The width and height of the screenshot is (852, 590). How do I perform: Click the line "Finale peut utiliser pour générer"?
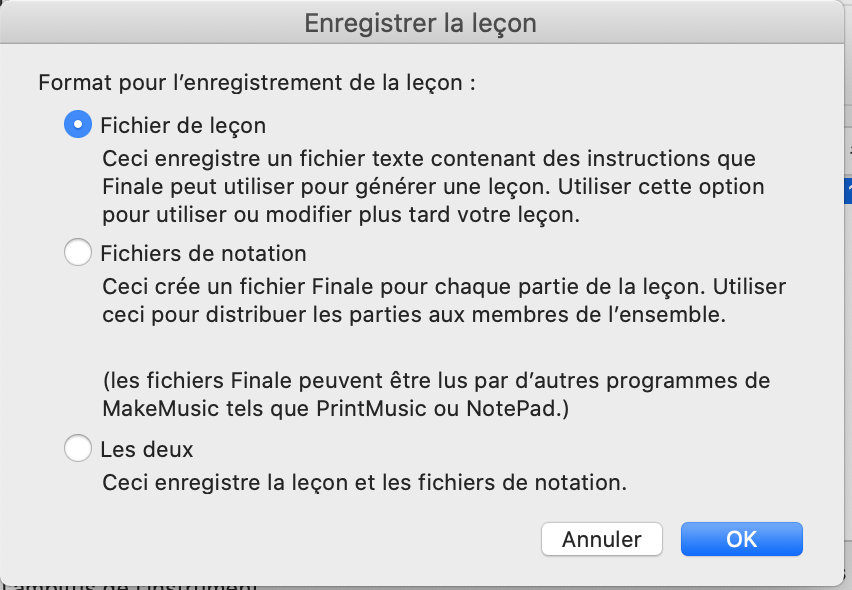click(433, 187)
